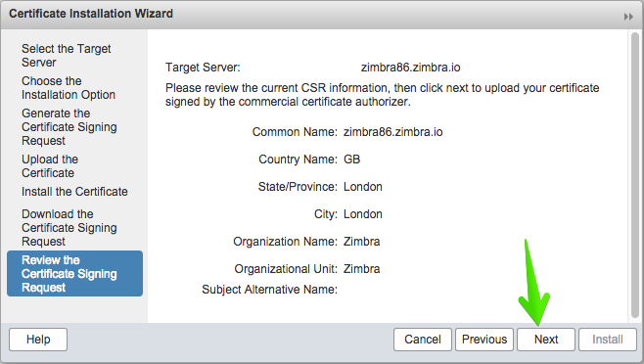
Task: Go to Choose the Installation Option step
Action: coord(69,87)
